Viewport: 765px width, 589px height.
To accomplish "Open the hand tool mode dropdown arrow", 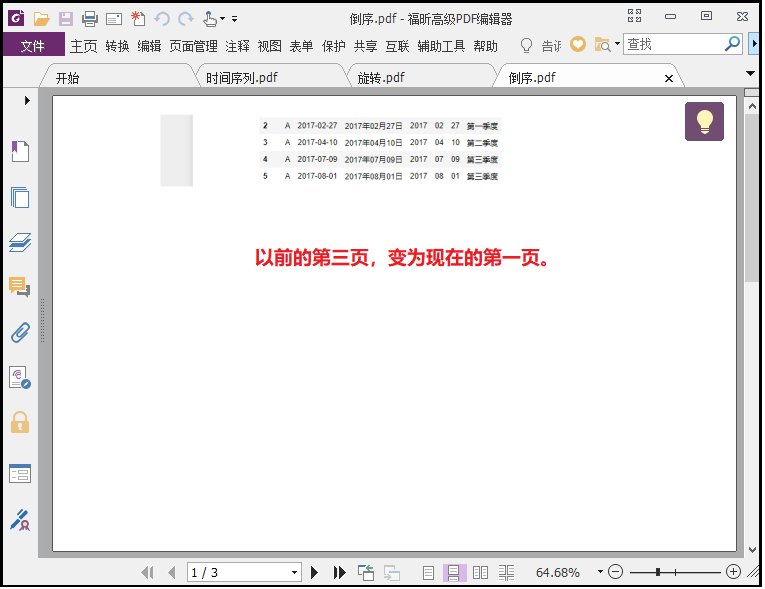I will coord(222,19).
